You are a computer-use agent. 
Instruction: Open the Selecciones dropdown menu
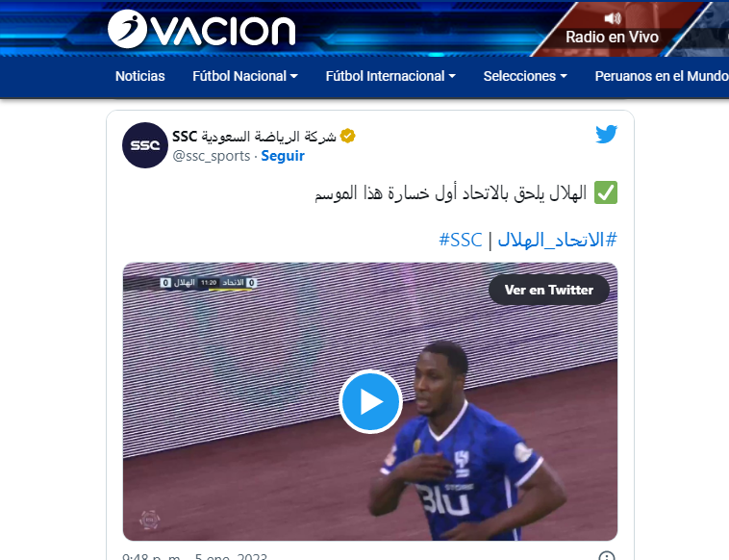tap(525, 76)
